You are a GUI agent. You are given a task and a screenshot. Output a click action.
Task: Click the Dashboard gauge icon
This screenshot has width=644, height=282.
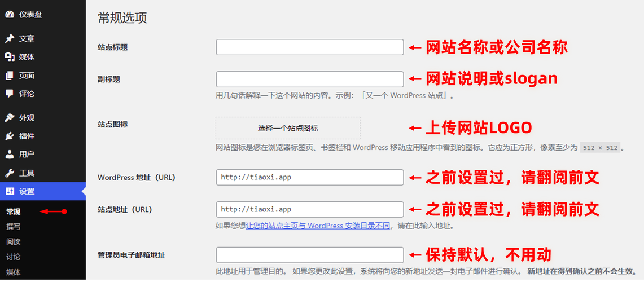click(10, 14)
